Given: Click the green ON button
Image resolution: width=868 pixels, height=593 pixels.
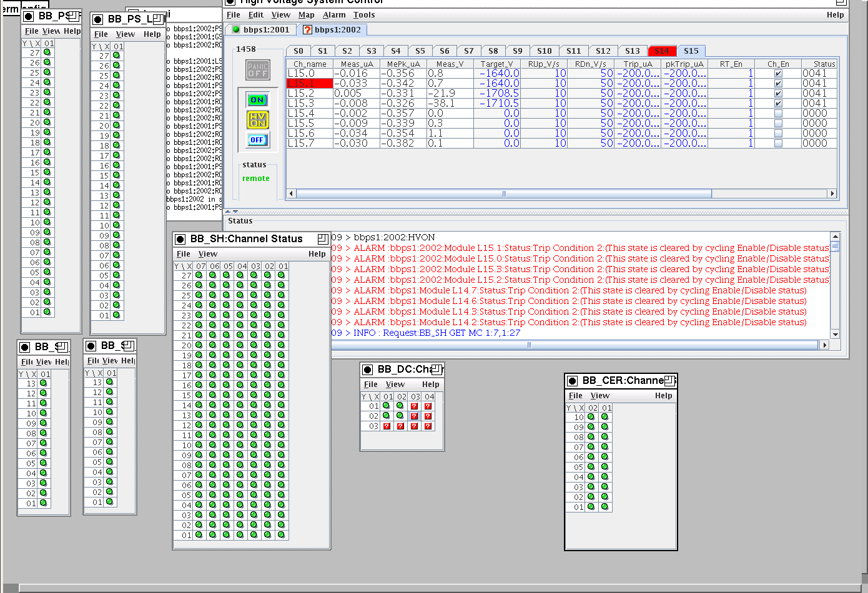Looking at the screenshot, I should [257, 100].
